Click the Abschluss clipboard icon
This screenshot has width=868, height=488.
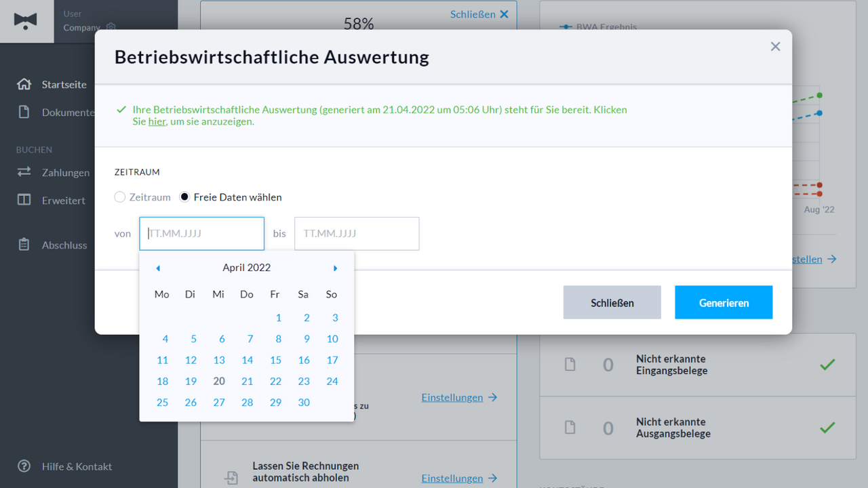coord(24,245)
